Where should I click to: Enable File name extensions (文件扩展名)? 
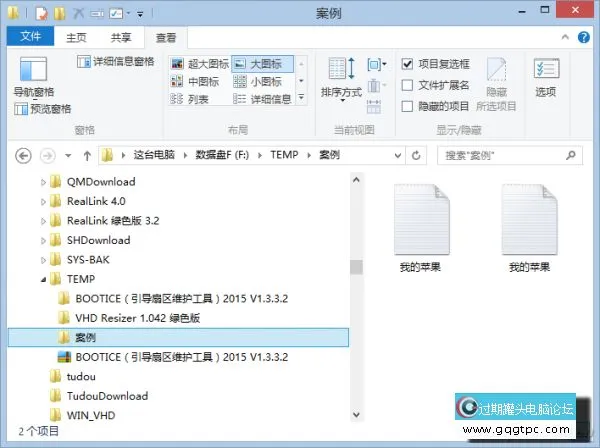pyautogui.click(x=408, y=85)
